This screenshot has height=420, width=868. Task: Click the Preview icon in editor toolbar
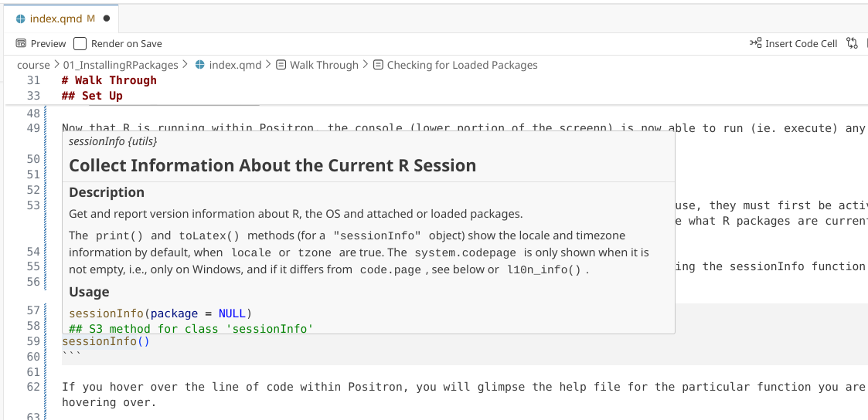coord(21,44)
